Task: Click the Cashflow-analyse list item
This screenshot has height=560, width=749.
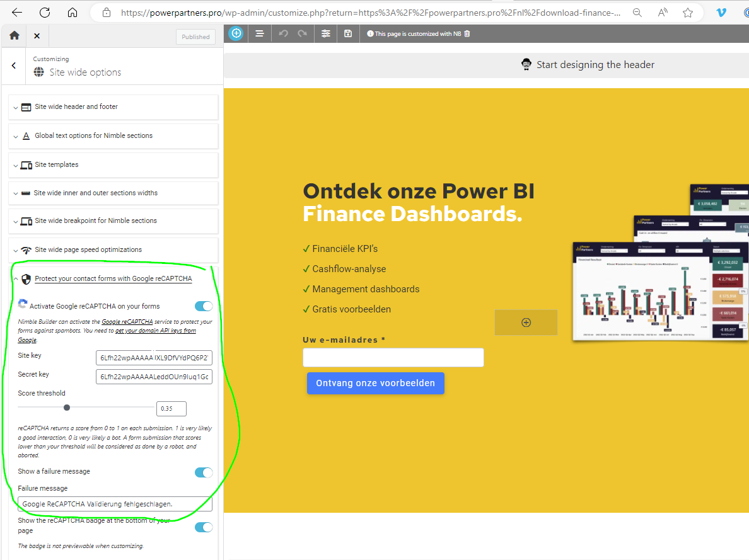Action: coord(344,269)
